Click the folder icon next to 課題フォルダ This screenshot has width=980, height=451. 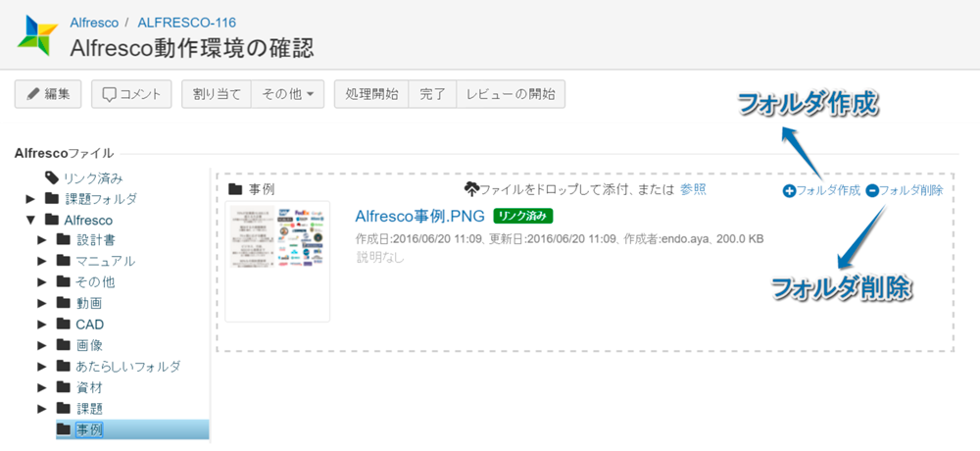(x=52, y=198)
